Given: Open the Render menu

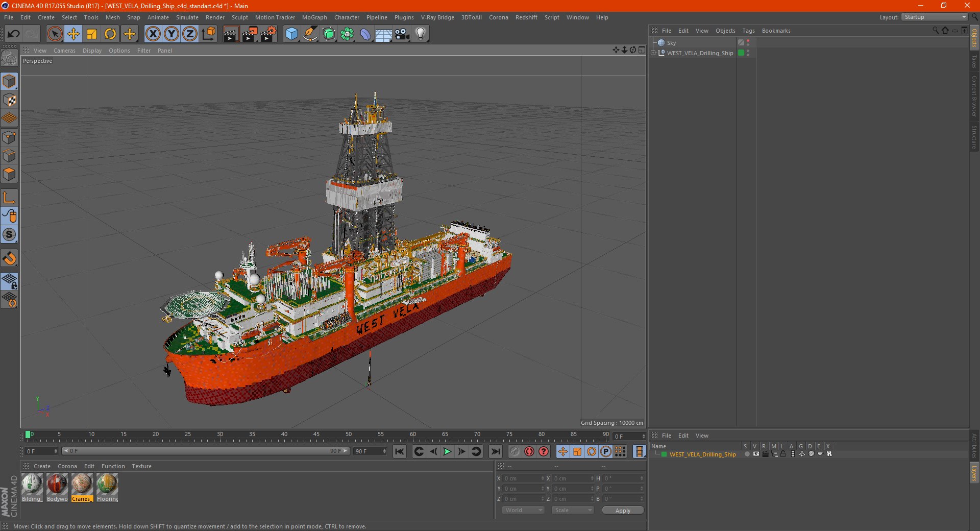Looking at the screenshot, I should pyautogui.click(x=215, y=17).
